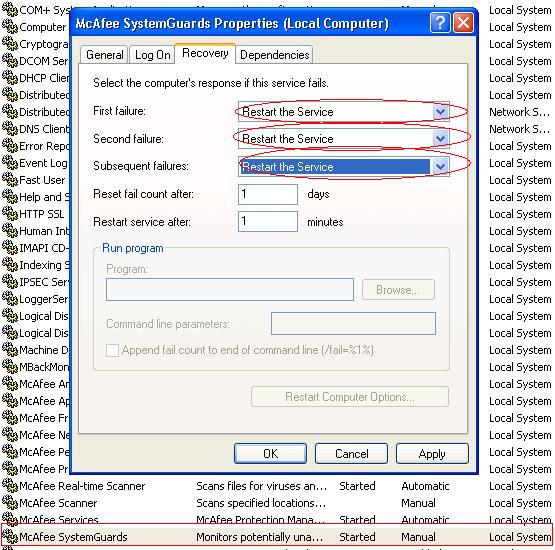Open the Dependencies tab

(274, 55)
